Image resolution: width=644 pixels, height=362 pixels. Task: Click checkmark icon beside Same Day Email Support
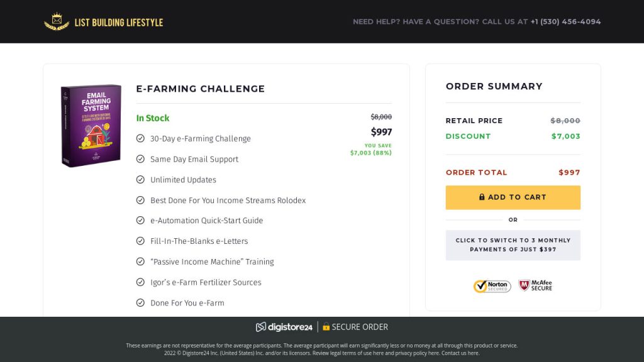[140, 159]
